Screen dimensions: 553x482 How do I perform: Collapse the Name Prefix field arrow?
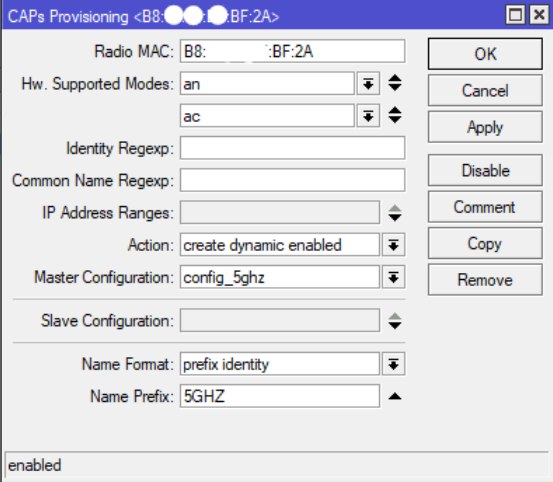pyautogui.click(x=395, y=397)
